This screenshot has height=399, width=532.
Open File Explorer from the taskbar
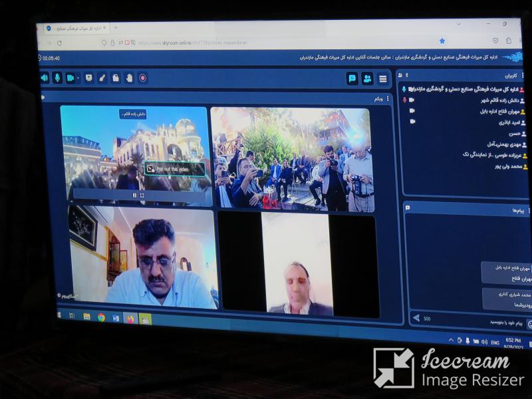pyautogui.click(x=87, y=317)
